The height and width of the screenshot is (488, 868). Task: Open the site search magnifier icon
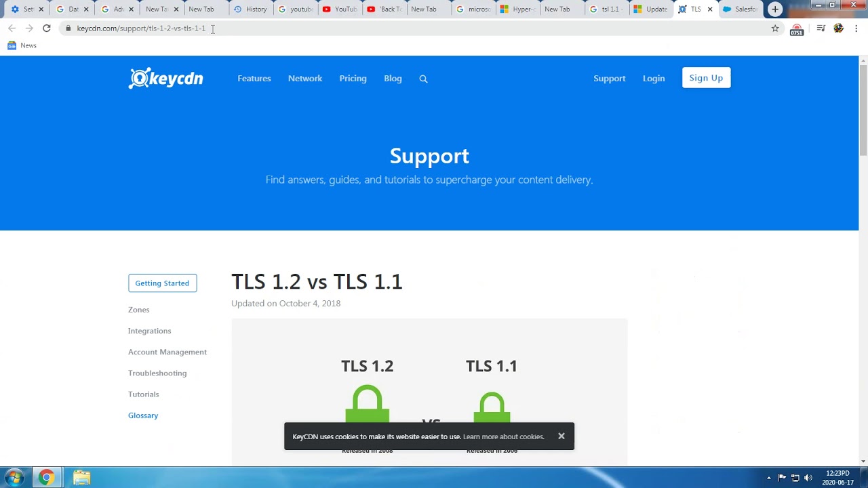(x=423, y=79)
